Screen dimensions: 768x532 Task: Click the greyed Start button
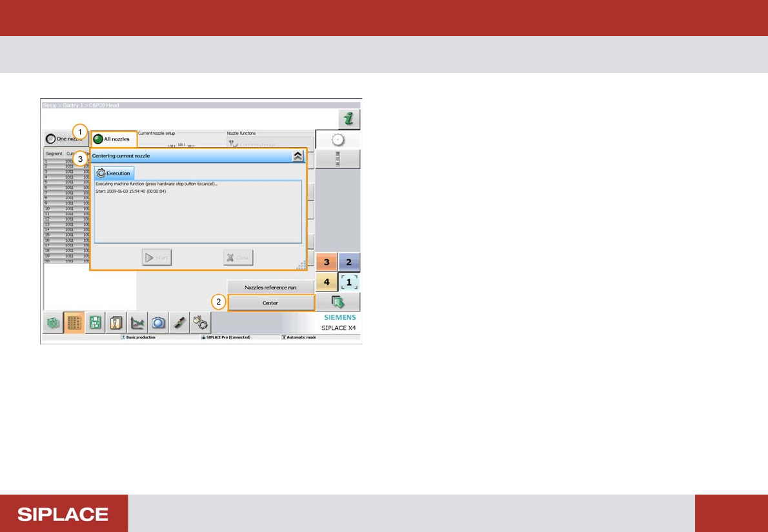pos(157,257)
